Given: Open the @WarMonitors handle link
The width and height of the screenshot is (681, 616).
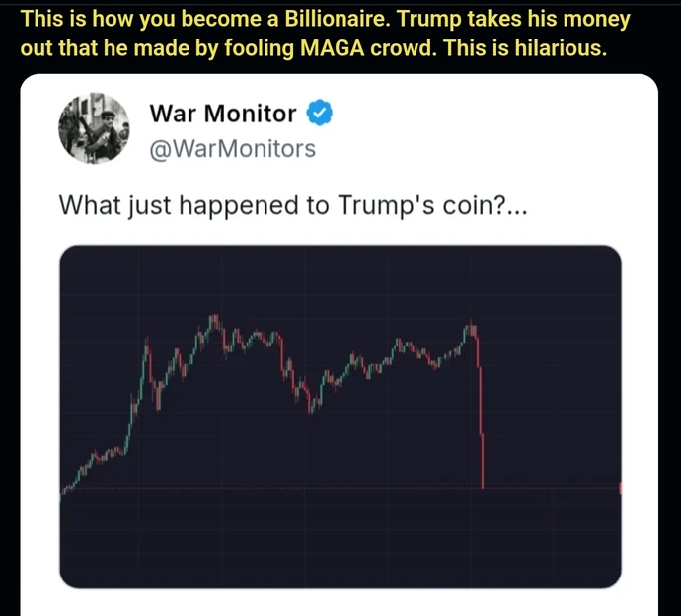Looking at the screenshot, I should tap(232, 149).
